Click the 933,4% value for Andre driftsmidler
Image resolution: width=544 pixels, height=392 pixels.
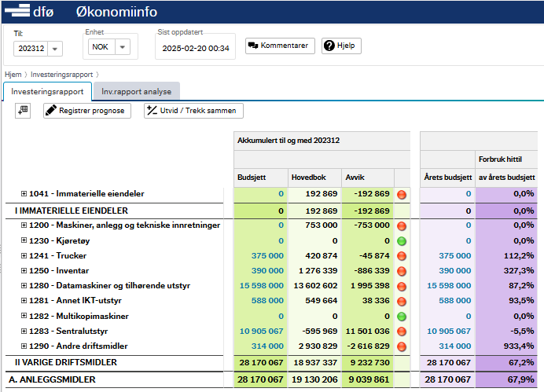click(519, 346)
